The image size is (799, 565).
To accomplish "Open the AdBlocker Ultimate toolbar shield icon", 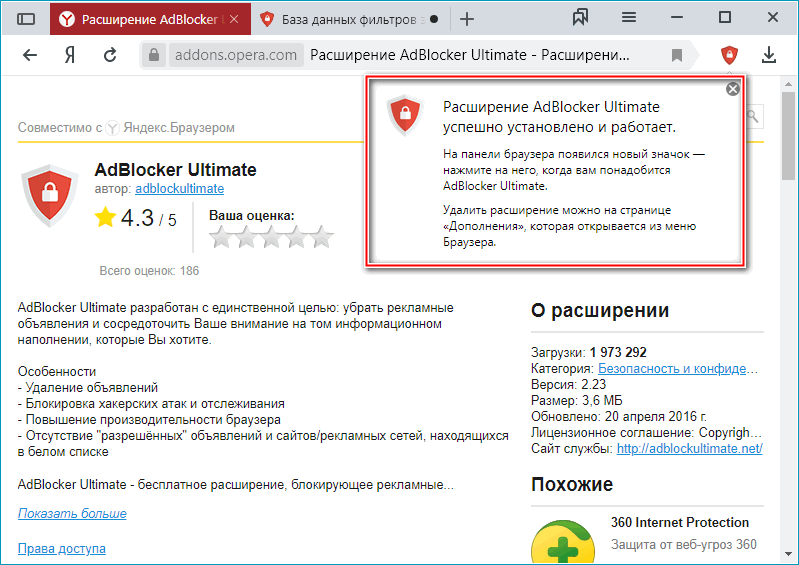I will (729, 55).
